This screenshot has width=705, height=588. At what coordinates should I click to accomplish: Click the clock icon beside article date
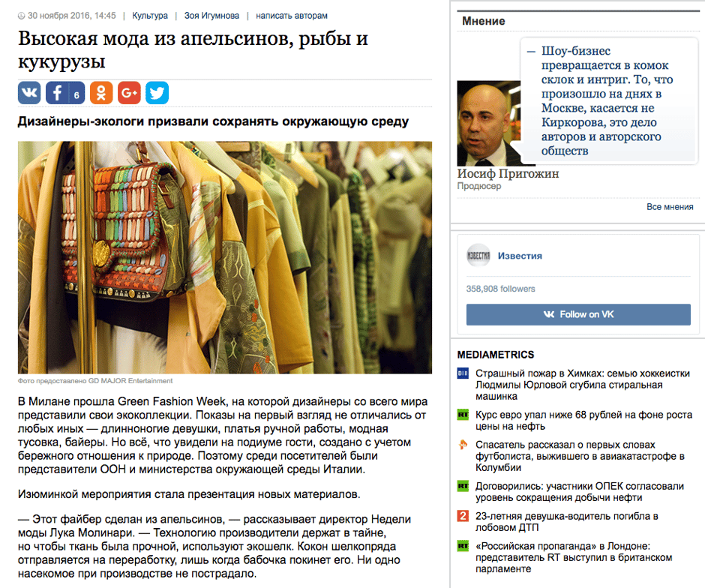[21, 16]
